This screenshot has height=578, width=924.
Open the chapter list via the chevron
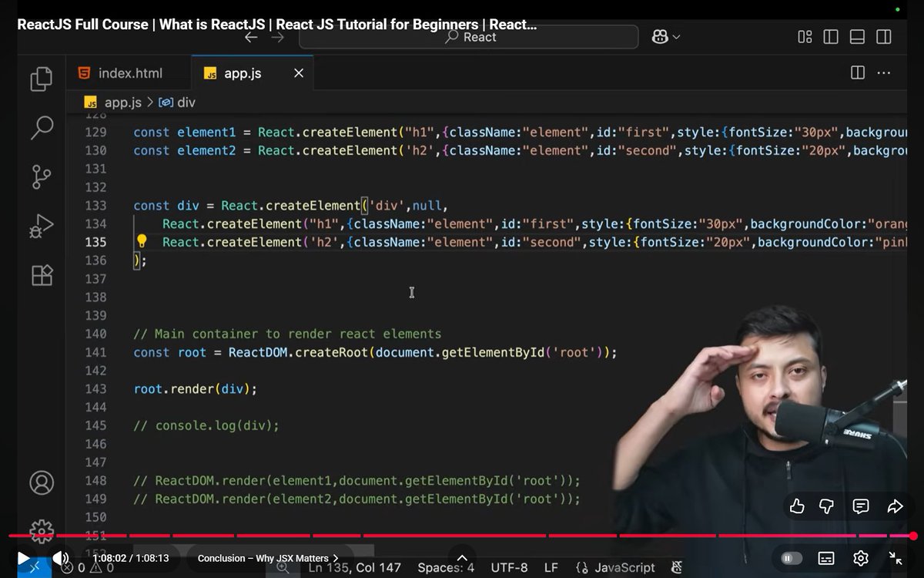click(x=336, y=558)
